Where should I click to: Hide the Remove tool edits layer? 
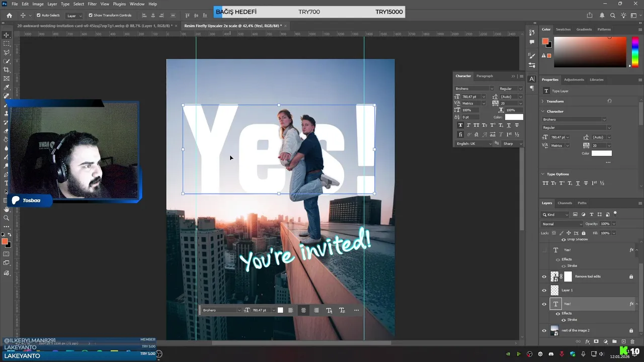[x=544, y=277]
